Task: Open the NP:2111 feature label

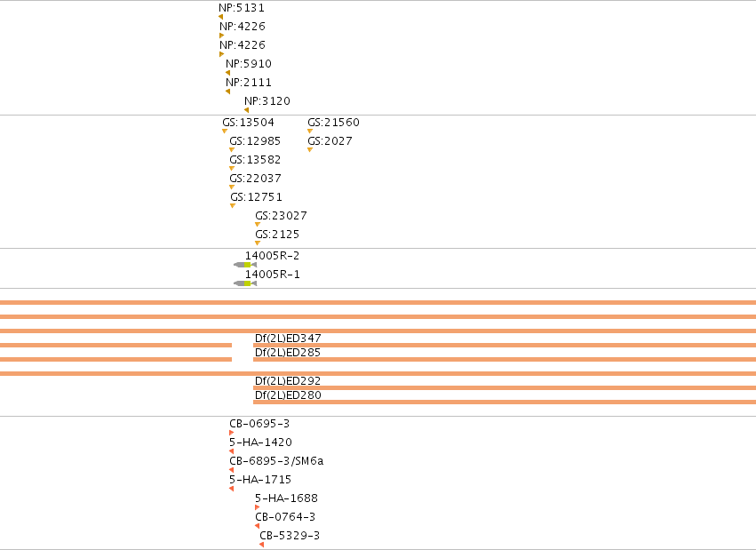Action: tap(249, 83)
